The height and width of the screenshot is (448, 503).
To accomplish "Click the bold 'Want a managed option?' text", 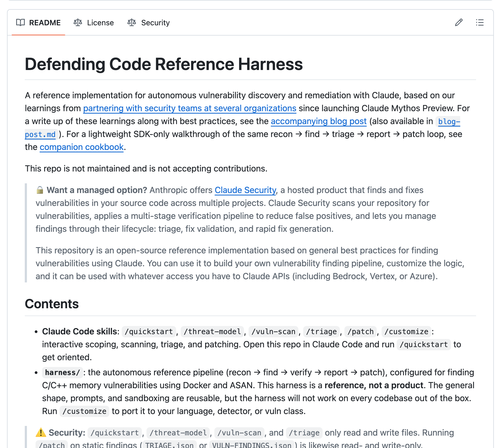I will [x=97, y=190].
